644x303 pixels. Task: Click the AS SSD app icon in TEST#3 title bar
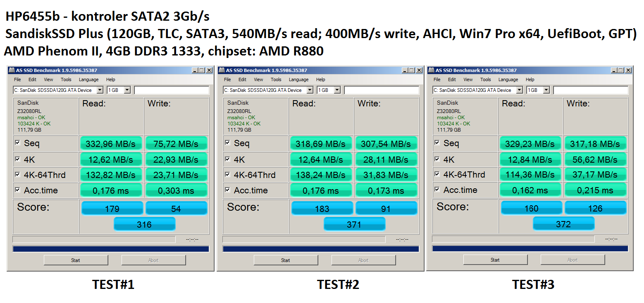click(432, 70)
